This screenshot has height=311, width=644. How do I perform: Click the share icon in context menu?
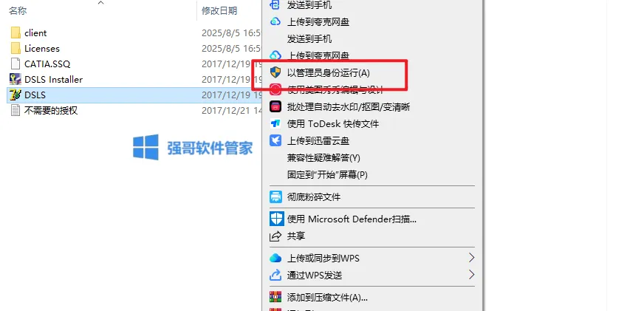coord(275,236)
